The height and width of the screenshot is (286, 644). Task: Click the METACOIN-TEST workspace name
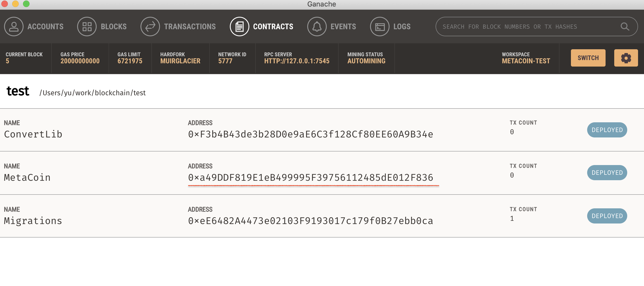(x=526, y=61)
